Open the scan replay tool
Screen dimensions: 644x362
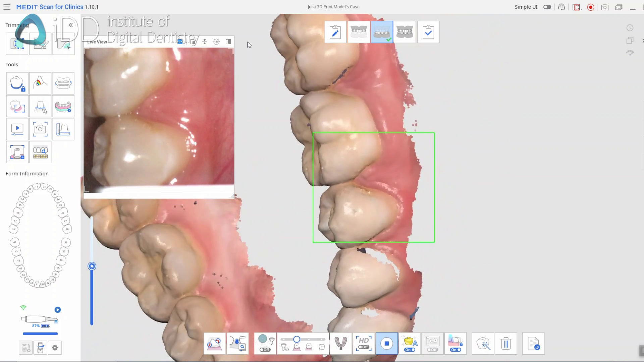tap(17, 129)
